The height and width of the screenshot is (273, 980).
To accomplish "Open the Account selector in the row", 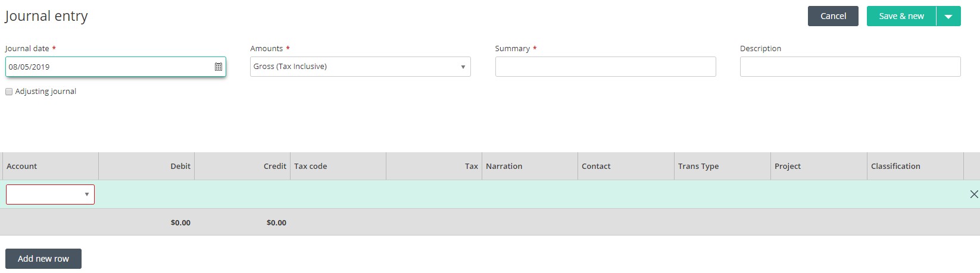I will coord(50,194).
